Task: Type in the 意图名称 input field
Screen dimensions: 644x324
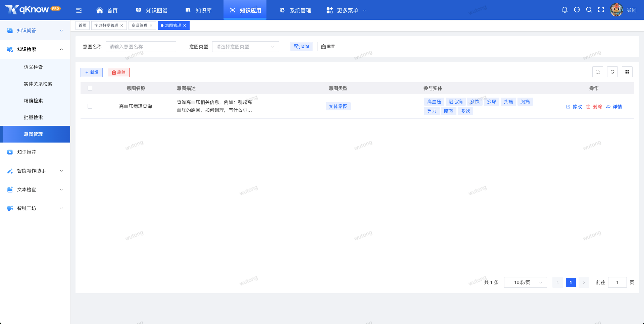Action: (141, 47)
